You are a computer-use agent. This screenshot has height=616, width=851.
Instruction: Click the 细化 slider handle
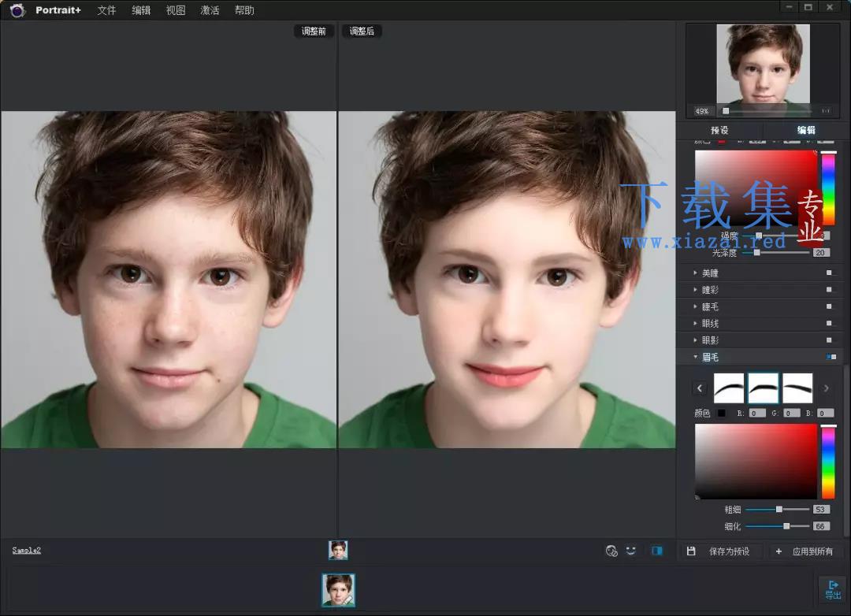(x=786, y=526)
